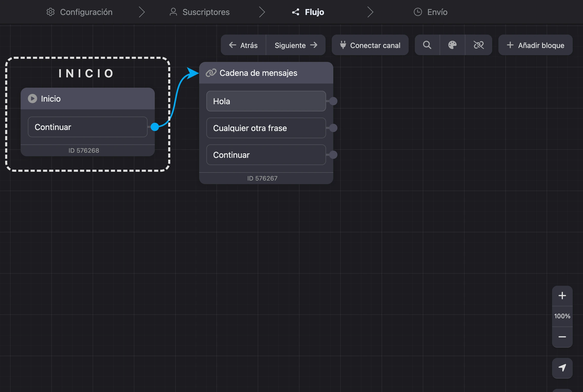Click the Inicio block header

click(x=87, y=99)
